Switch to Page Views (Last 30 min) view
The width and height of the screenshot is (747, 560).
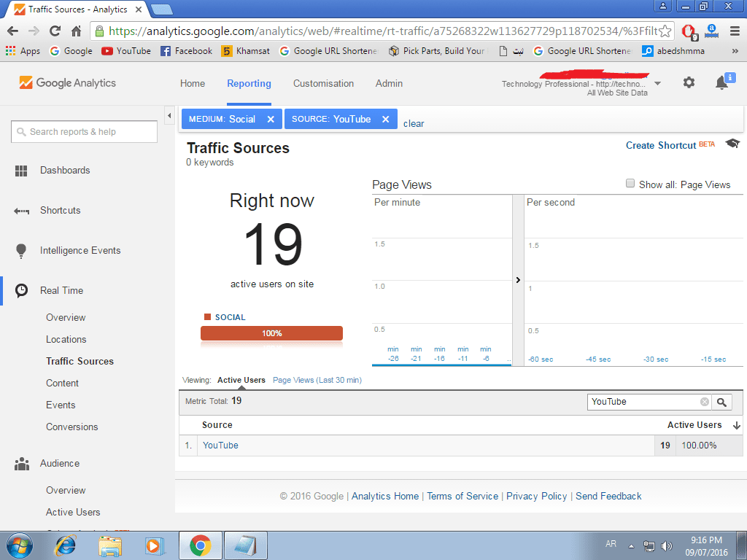coord(317,380)
